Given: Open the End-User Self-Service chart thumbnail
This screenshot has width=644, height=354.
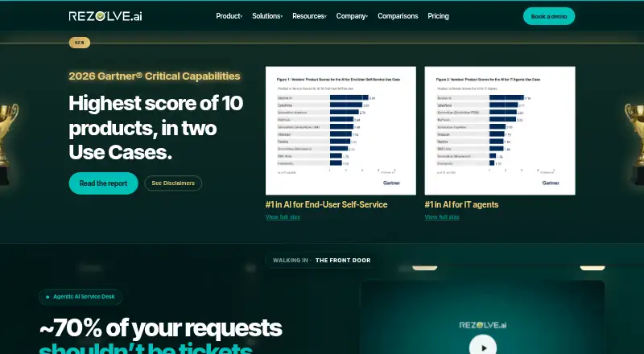Looking at the screenshot, I should click(341, 130).
